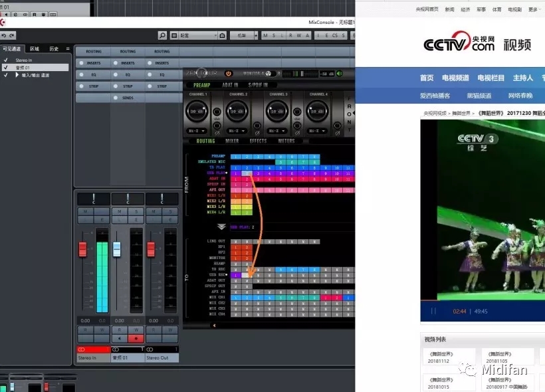The height and width of the screenshot is (392, 545).
Task: Toggle monitor speaker button on 音频 01
Action: click(x=119, y=338)
